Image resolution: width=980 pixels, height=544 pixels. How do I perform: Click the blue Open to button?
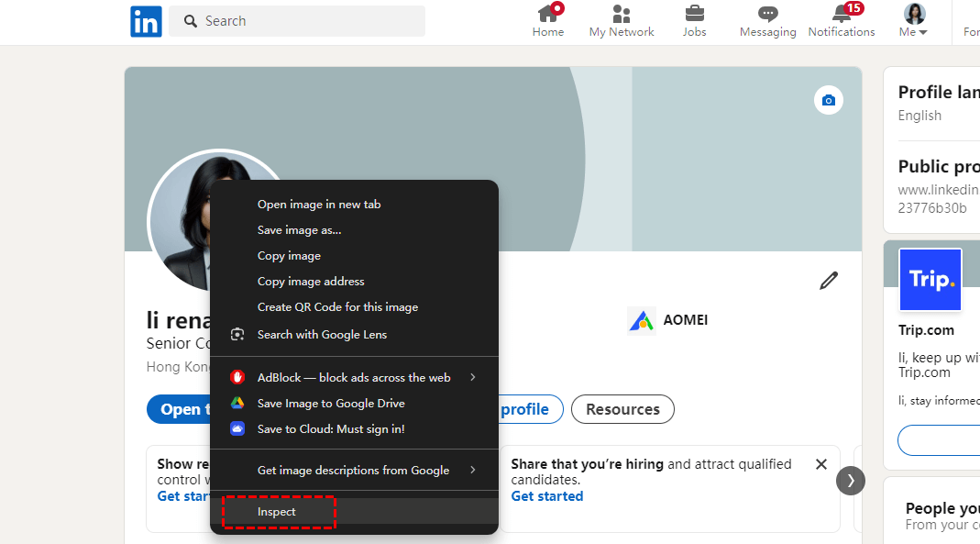coord(179,409)
